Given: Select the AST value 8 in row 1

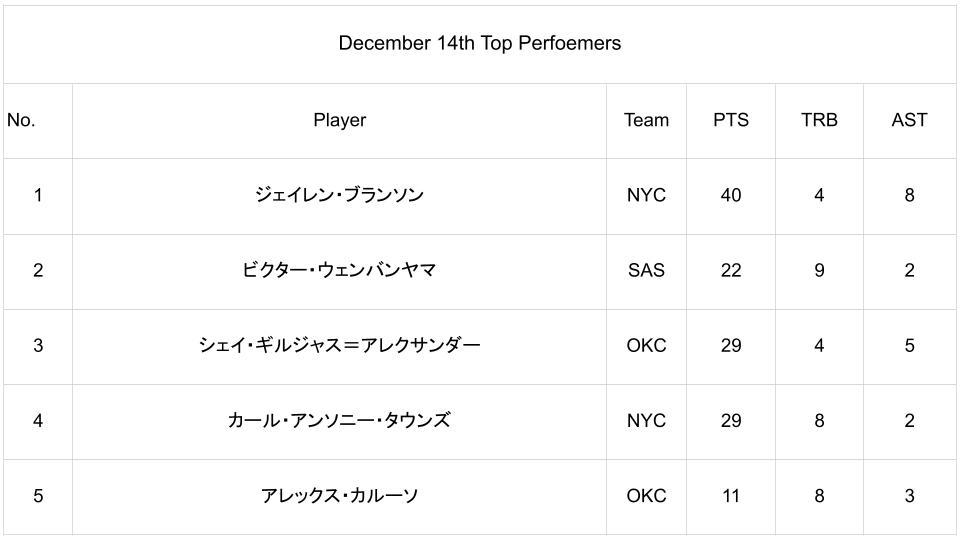Looking at the screenshot, I should coord(909,195).
